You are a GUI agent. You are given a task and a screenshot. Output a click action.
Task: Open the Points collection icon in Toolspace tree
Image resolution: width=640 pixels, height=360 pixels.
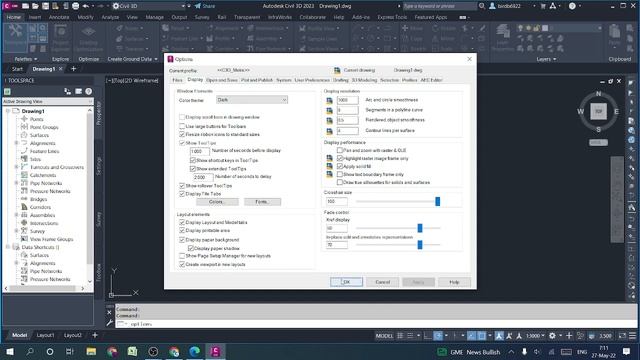click(24, 119)
